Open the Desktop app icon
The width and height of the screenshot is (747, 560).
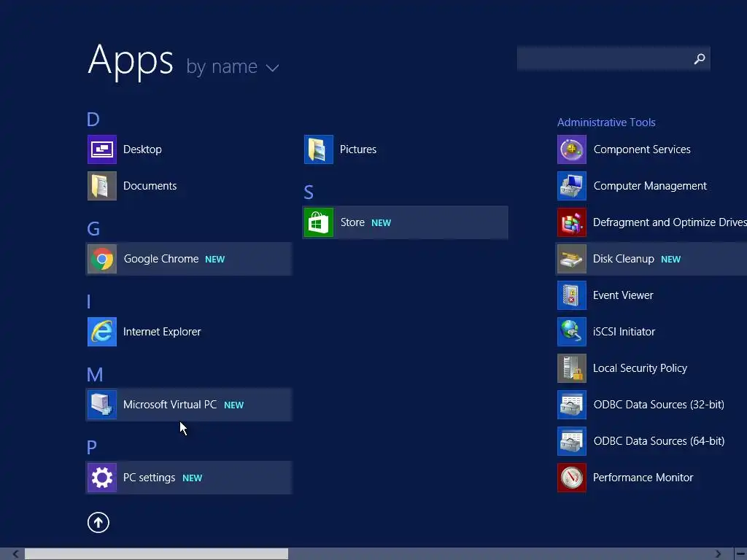[102, 149]
